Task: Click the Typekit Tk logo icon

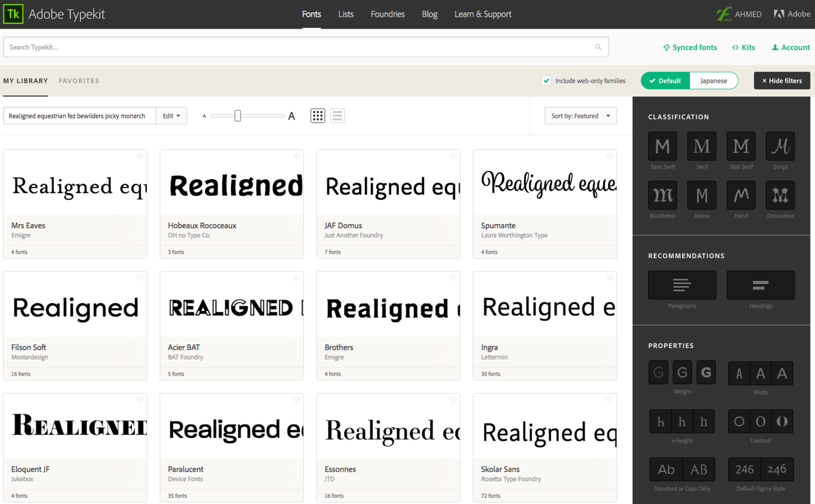Action: click(x=13, y=14)
